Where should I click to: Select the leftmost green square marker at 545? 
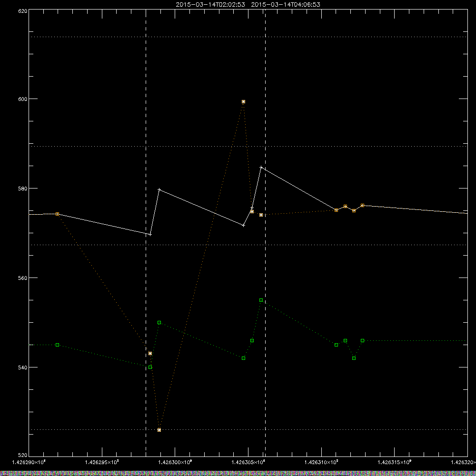tap(58, 345)
